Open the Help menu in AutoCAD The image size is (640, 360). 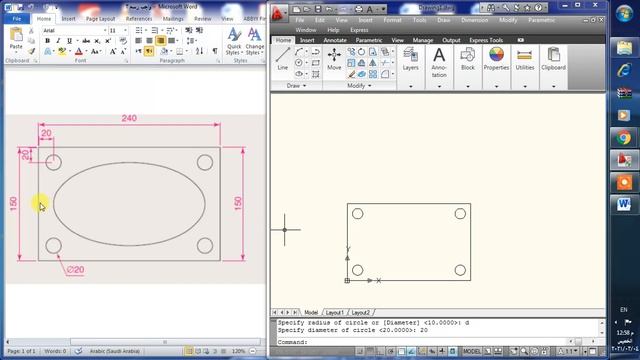333,30
